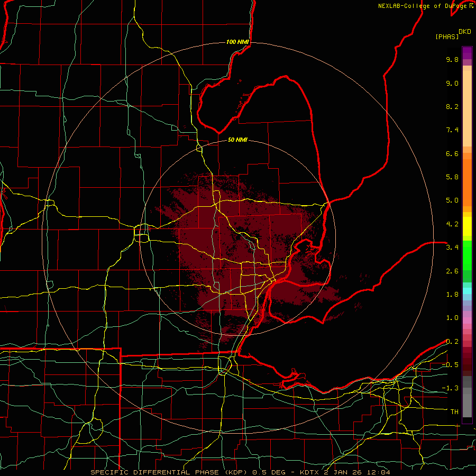Click the 5.8 value on the color scale
Viewport: 476px width, 476px height.
[x=452, y=177]
